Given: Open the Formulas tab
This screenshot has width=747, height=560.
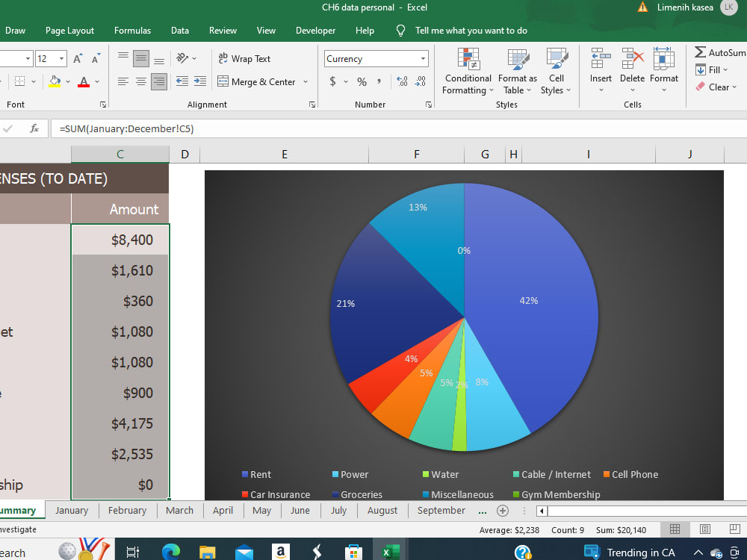Looking at the screenshot, I should [x=132, y=31].
